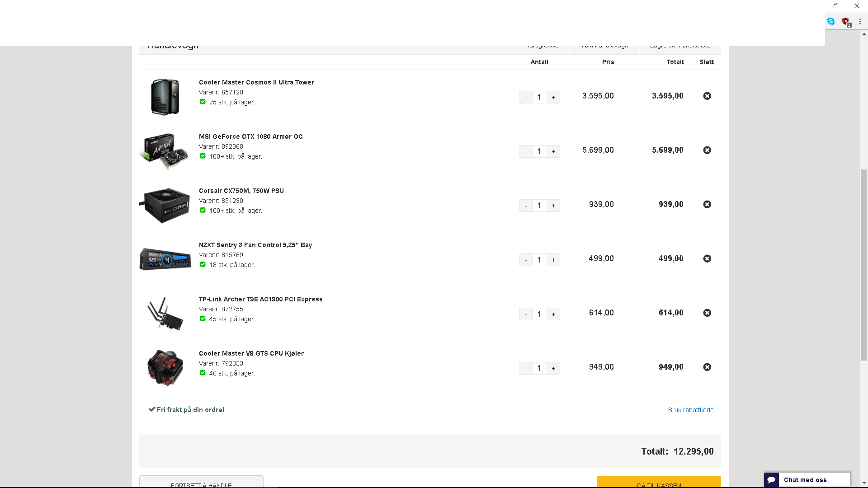The image size is (868, 488).
Task: Click MSI GTX 1080 Armor graphics card thumbnail
Action: pos(165,151)
